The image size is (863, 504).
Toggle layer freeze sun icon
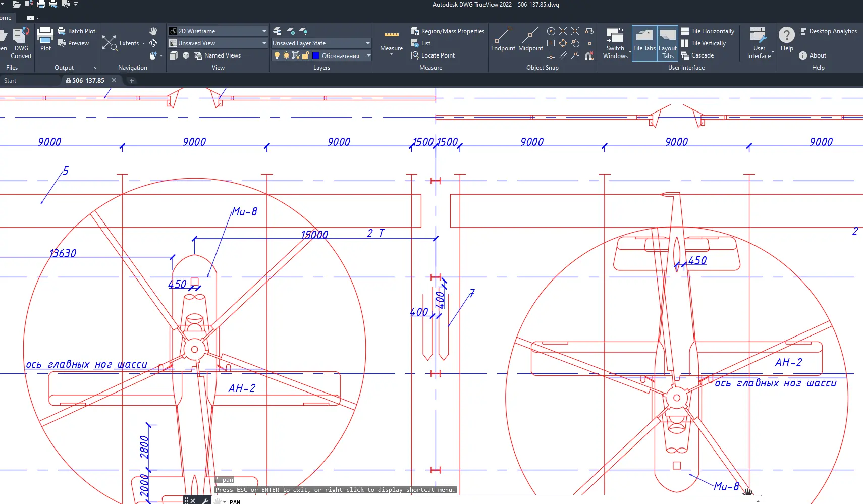pos(286,55)
